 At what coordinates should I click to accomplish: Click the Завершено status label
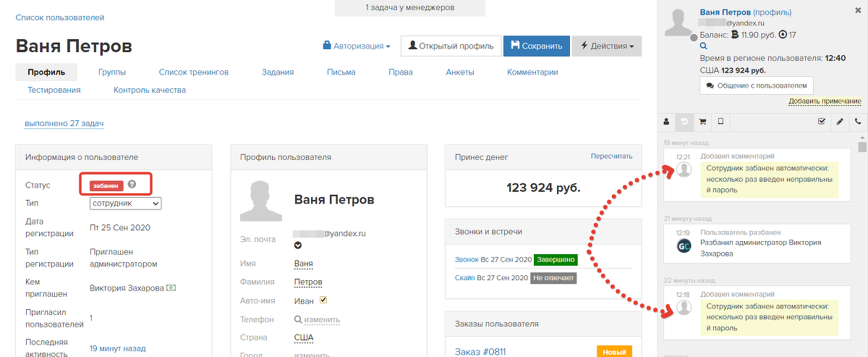(556, 259)
